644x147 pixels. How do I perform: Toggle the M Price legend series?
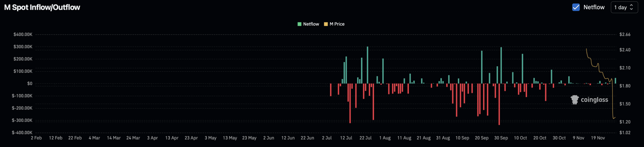point(334,24)
